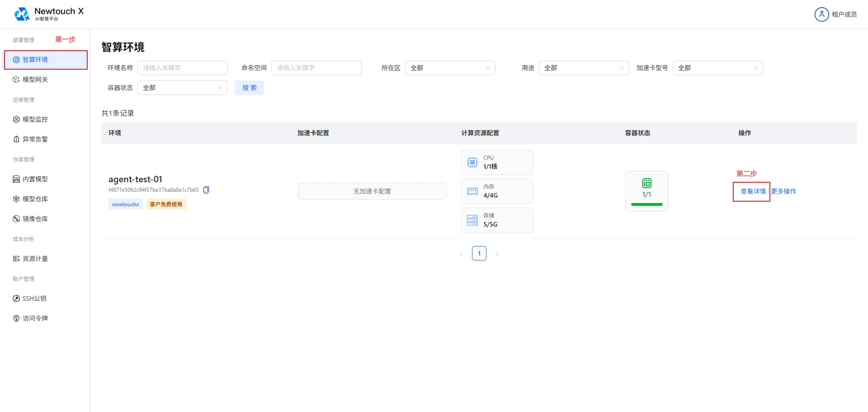868x412 pixels.
Task: Select 智算环境 in the sidebar
Action: [46, 60]
